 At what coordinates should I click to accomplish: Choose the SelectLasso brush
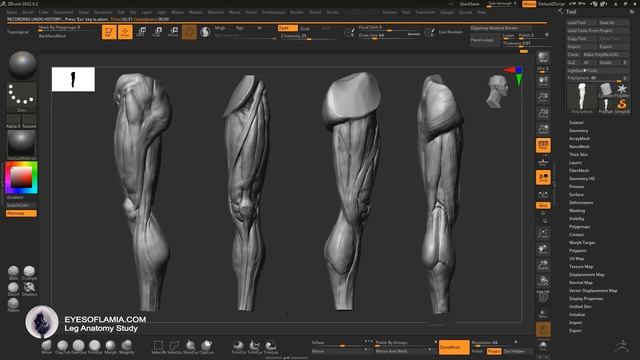174,347
